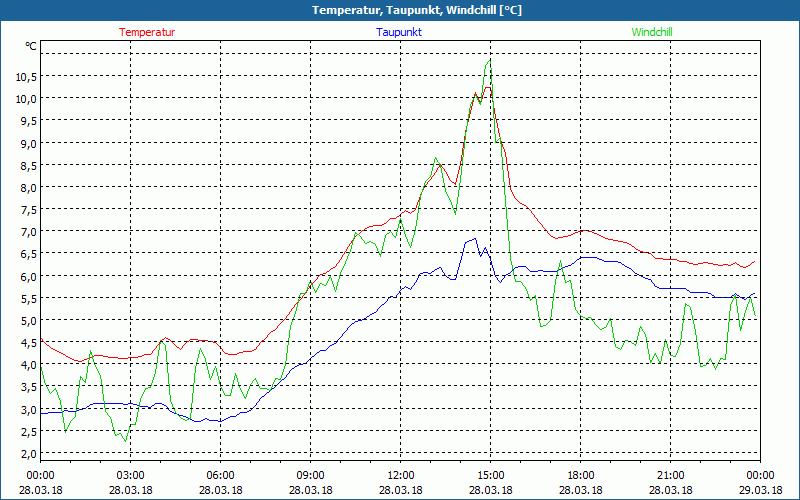Click the blue Taupunkt peak before 15:00
Screen dimensions: 800x500
[x=475, y=238]
